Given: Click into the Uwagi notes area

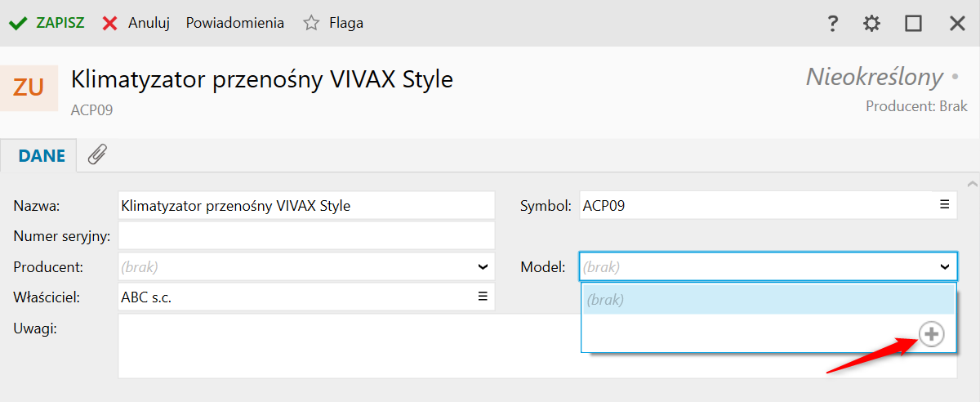Looking at the screenshot, I should 343,347.
